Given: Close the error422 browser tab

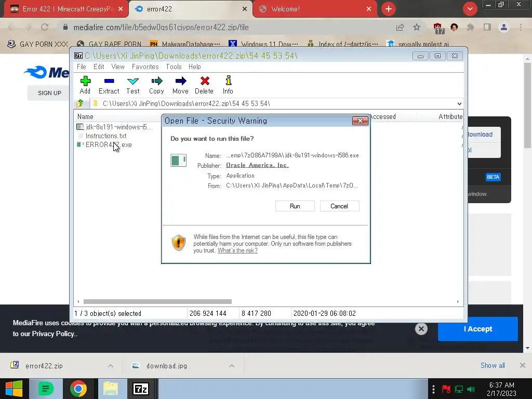Looking at the screenshot, I should pos(245,9).
